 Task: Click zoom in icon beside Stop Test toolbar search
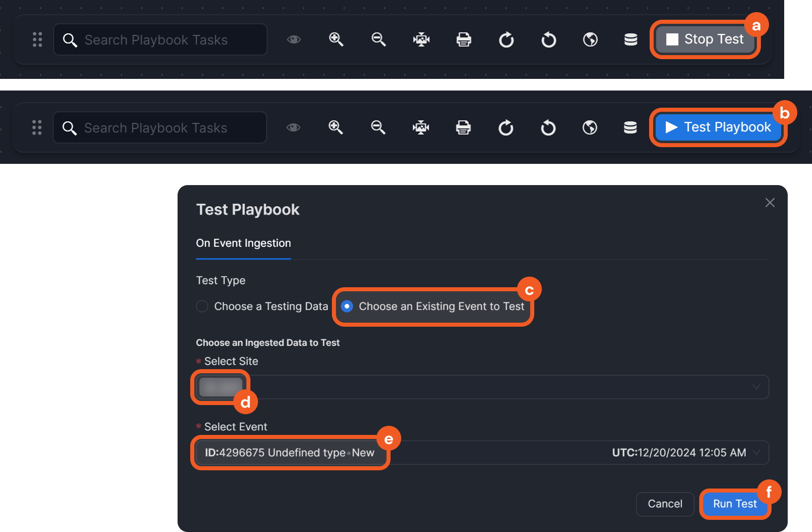(x=336, y=39)
